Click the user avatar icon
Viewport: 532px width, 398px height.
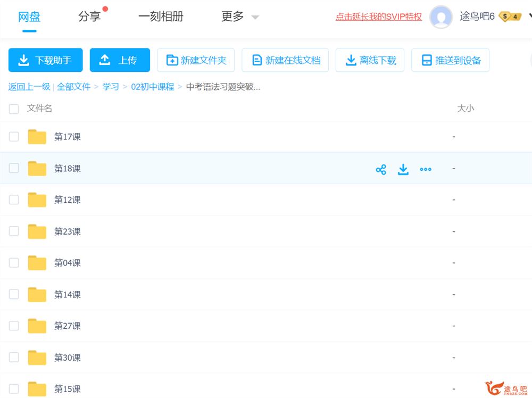(x=440, y=17)
